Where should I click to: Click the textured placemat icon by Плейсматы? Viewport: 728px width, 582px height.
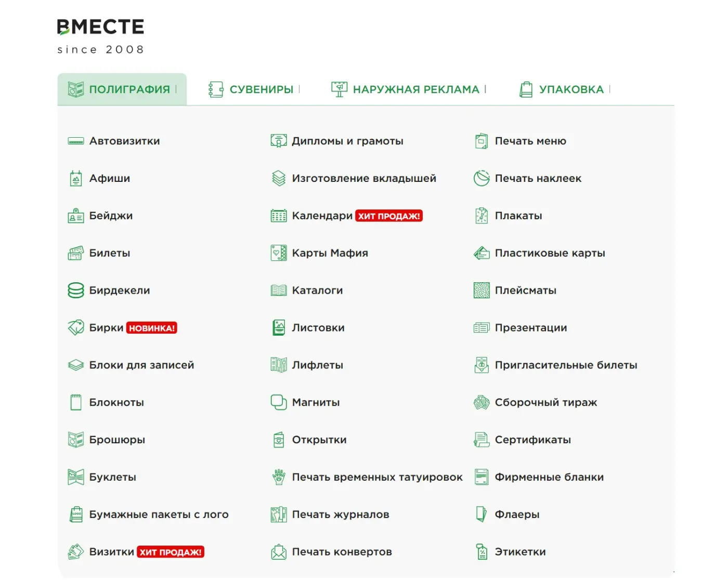[482, 290]
